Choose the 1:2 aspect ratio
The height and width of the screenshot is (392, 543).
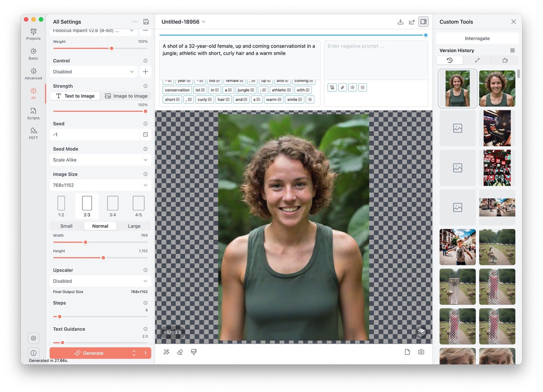61,206
